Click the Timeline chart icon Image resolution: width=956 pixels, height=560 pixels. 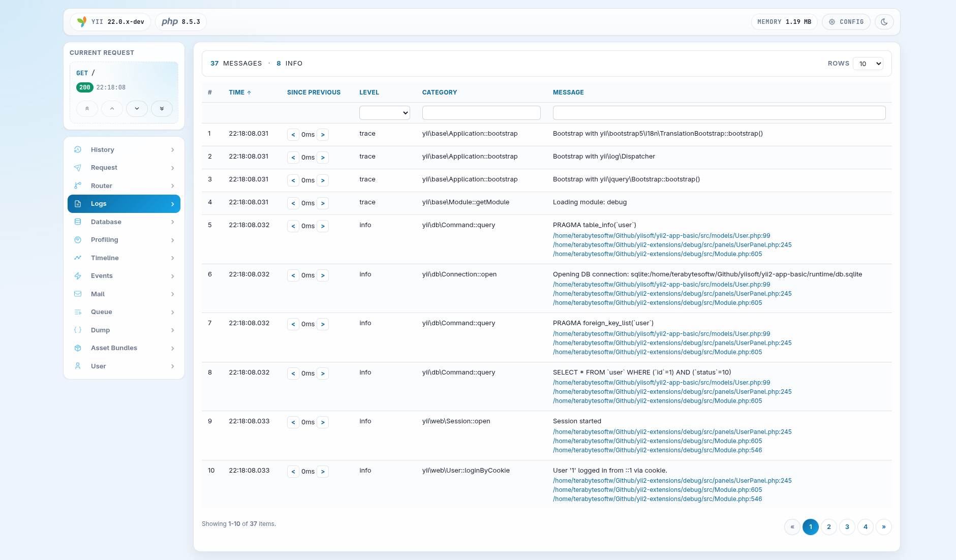(78, 258)
